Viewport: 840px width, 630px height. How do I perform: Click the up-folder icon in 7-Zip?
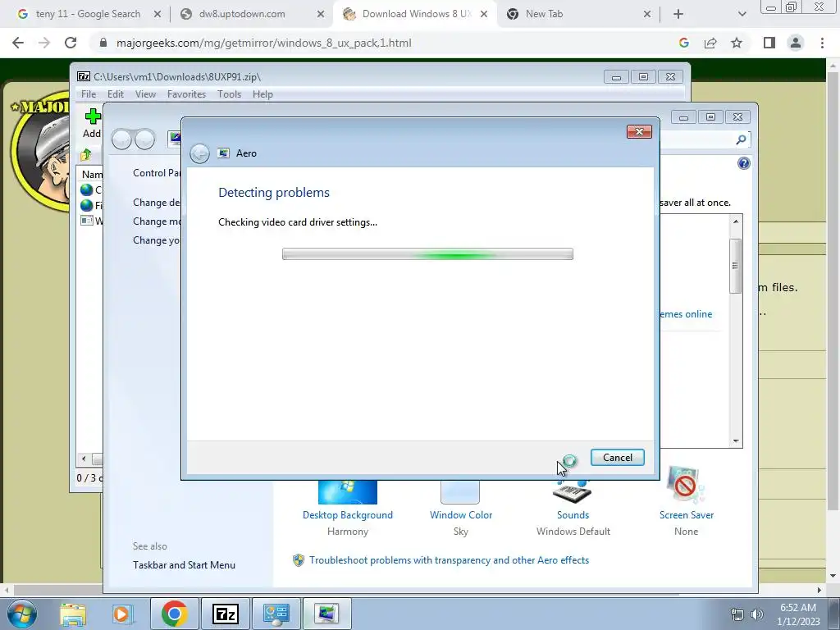85,155
